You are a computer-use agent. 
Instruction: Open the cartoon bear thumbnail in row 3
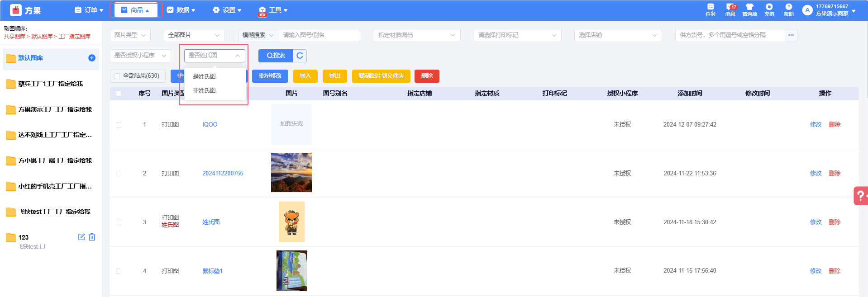pyautogui.click(x=291, y=222)
